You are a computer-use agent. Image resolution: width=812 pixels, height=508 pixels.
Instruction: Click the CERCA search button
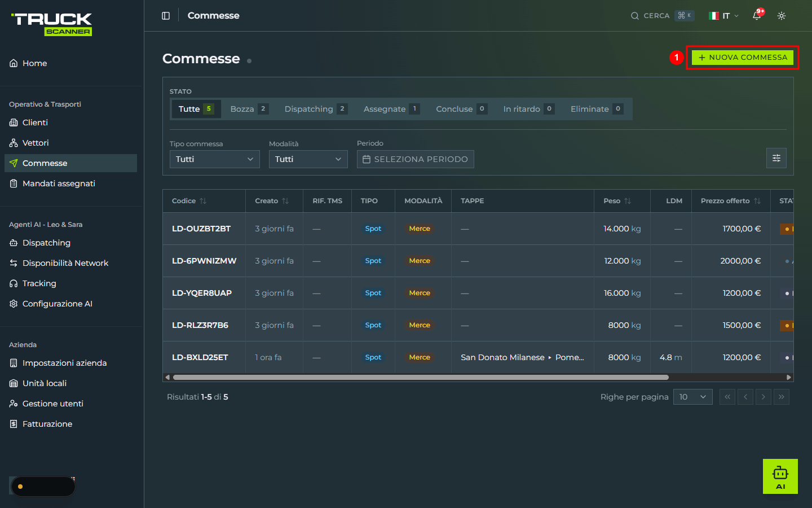[662, 16]
